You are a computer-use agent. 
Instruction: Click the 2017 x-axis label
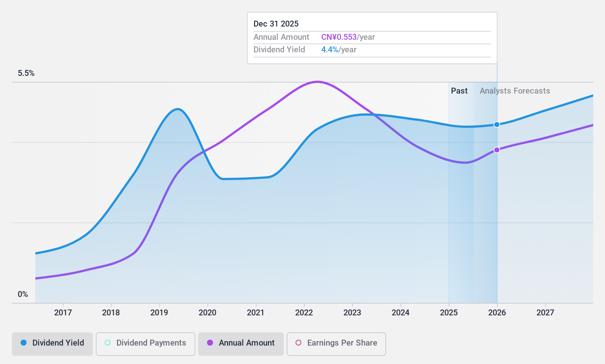(63, 313)
